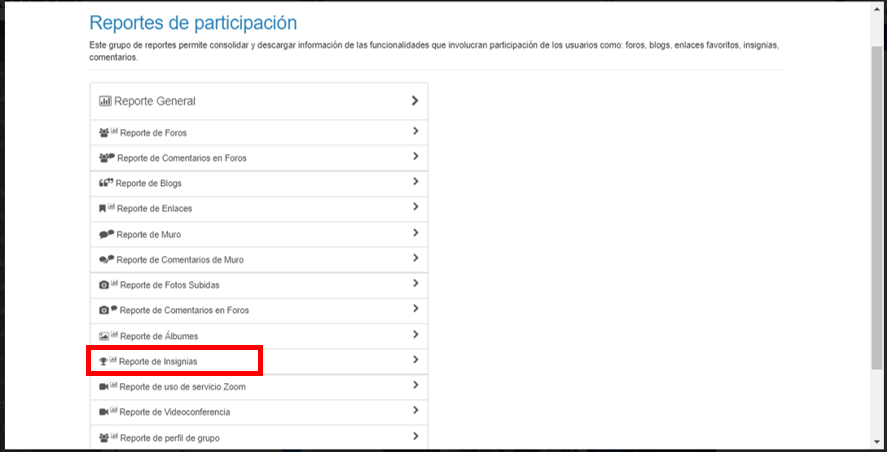
Task: Expand the Reporte de Insignias chevron
Action: click(415, 359)
